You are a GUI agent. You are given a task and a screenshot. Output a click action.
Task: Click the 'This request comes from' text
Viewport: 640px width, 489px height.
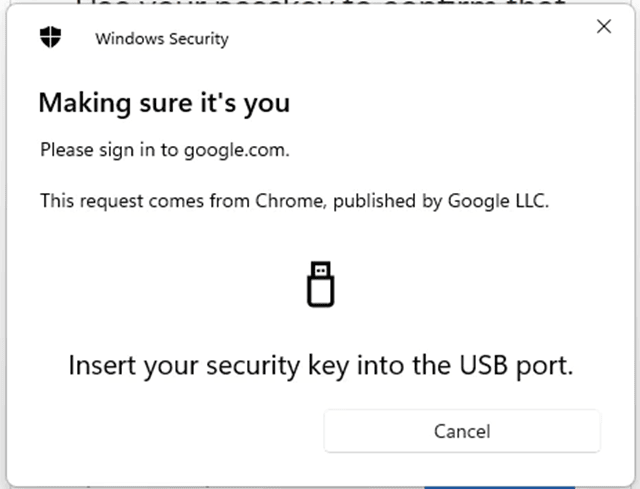[146, 201]
